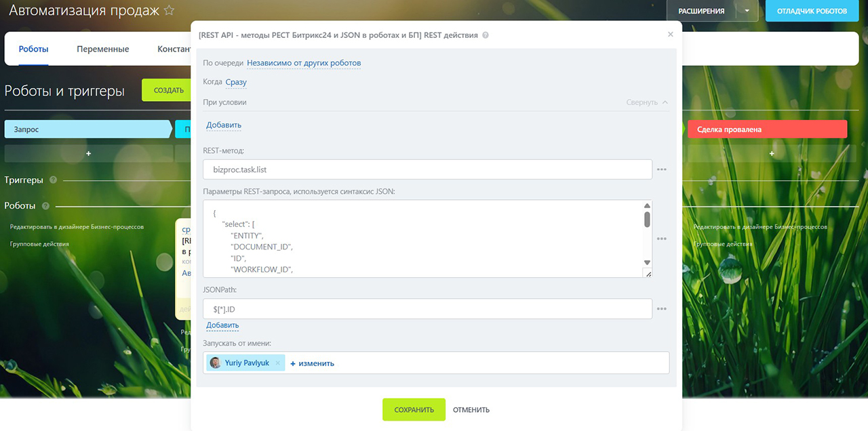This screenshot has width=868, height=431.
Task: Select the Сделка провалена stage
Action: [x=768, y=129]
